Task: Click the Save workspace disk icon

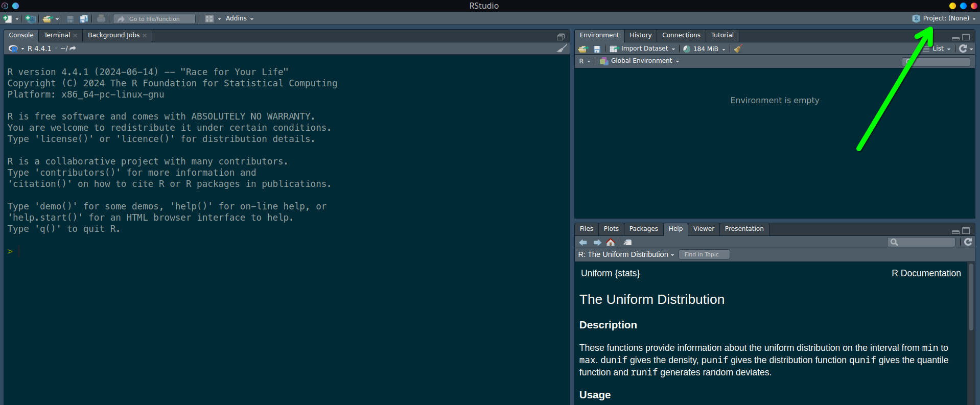Action: tap(597, 49)
